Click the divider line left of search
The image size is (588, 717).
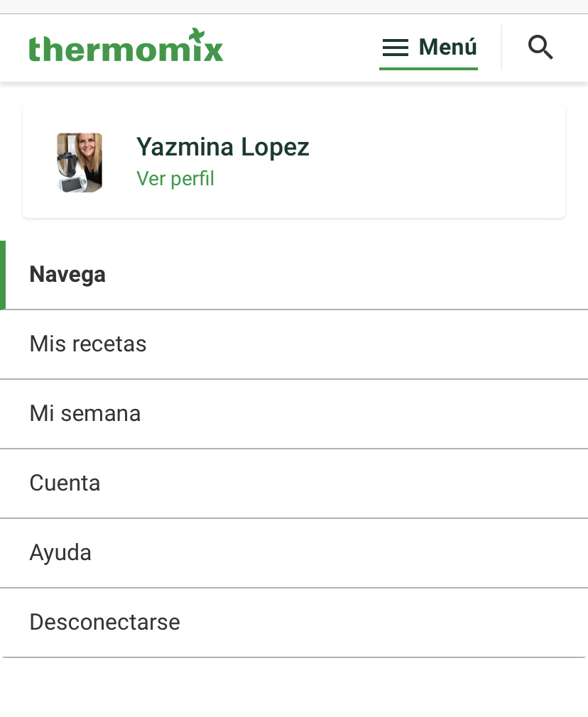tap(501, 48)
